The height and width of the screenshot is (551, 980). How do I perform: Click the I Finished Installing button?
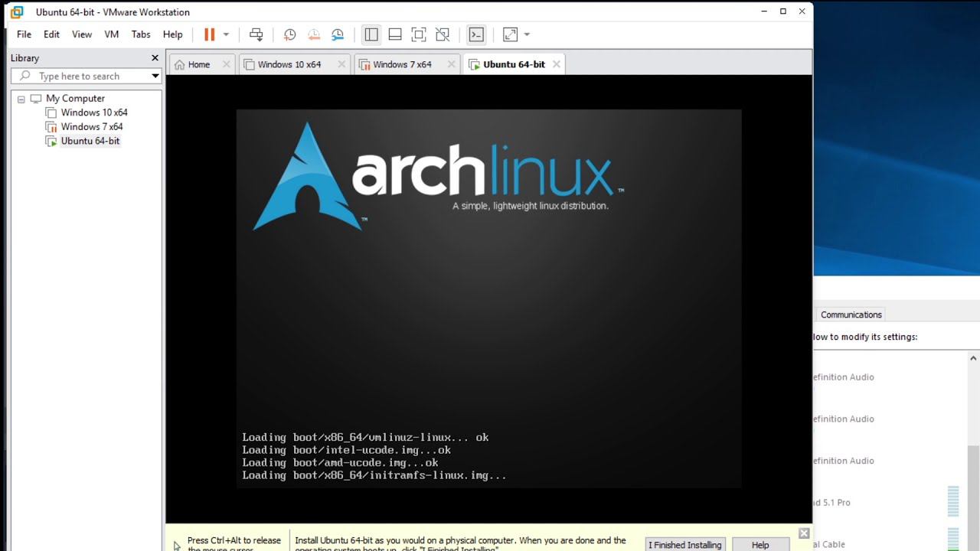(685, 544)
